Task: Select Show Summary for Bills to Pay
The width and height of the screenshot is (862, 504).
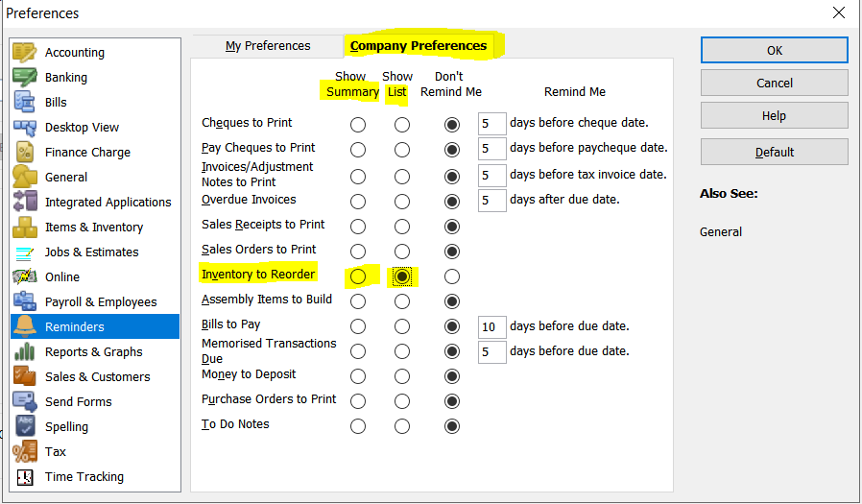Action: (358, 326)
